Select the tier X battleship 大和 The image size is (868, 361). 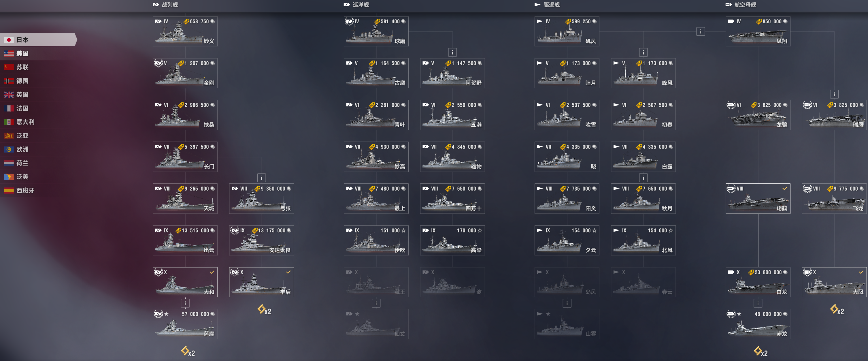[185, 282]
